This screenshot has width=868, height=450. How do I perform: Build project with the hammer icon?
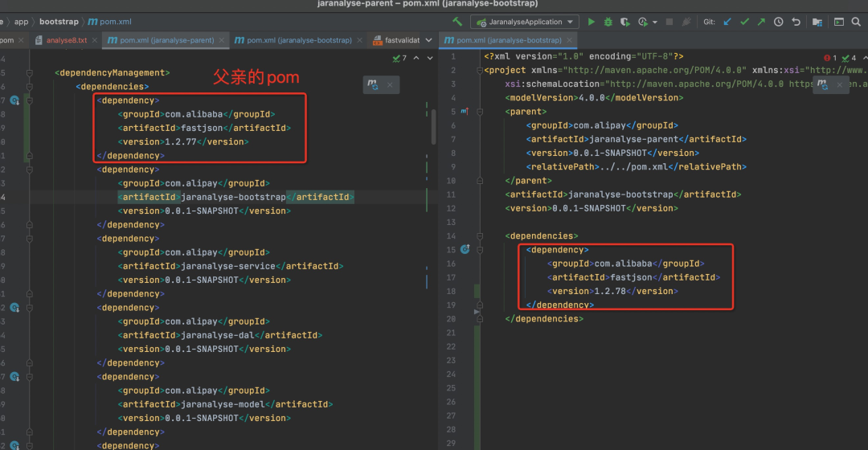point(457,22)
